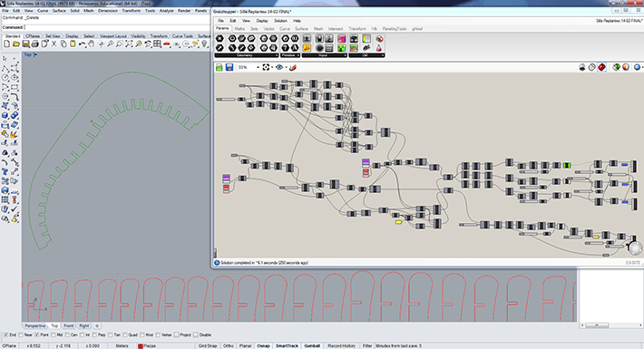
Task: Click the blue sphere icon at Grasshopper toolbar right
Action: click(637, 67)
